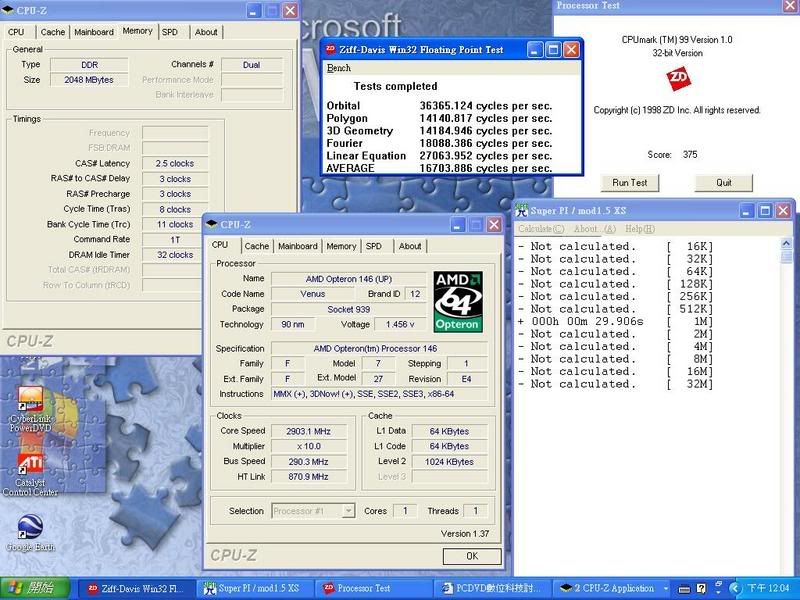Click the CAS# Latency 2.5 clocks value
800x600 pixels.
point(174,163)
